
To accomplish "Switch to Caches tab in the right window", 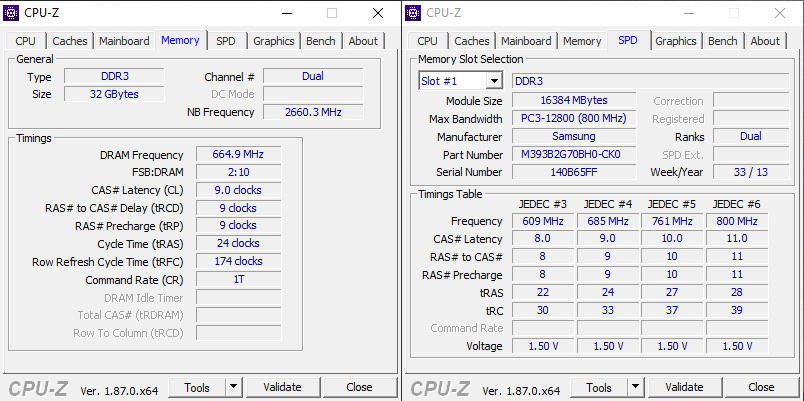I will [x=472, y=41].
